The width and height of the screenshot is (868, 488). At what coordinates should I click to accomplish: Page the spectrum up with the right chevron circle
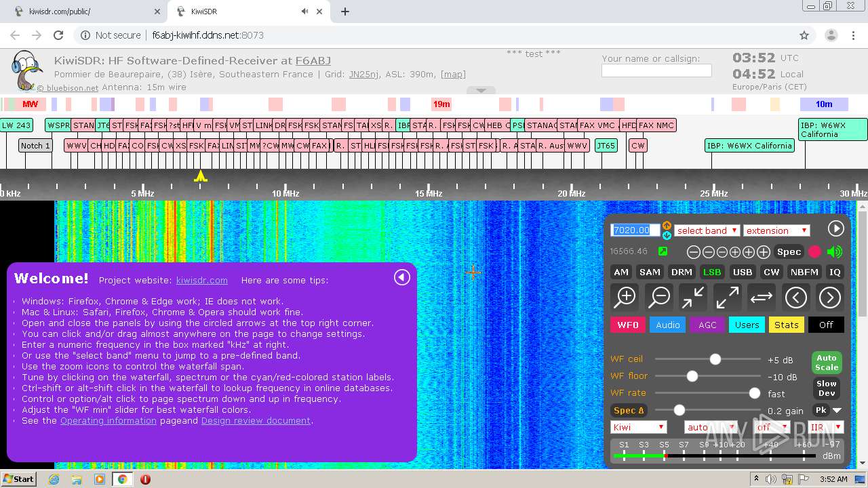(x=830, y=297)
